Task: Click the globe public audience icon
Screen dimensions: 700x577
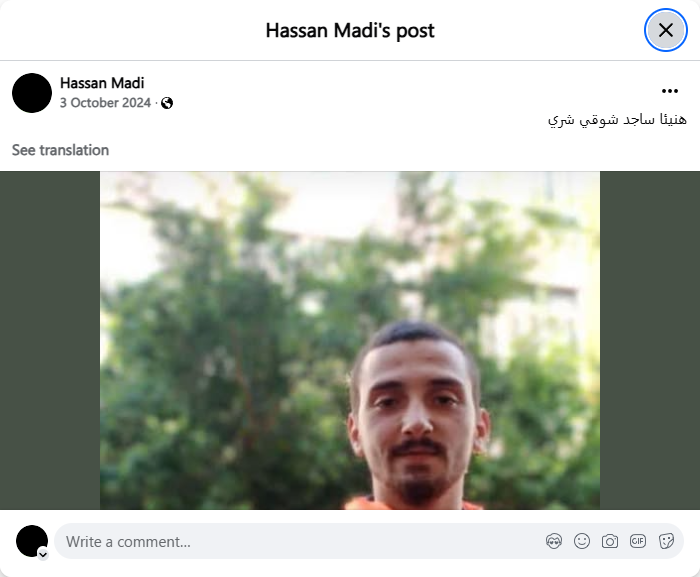Action: pos(167,103)
